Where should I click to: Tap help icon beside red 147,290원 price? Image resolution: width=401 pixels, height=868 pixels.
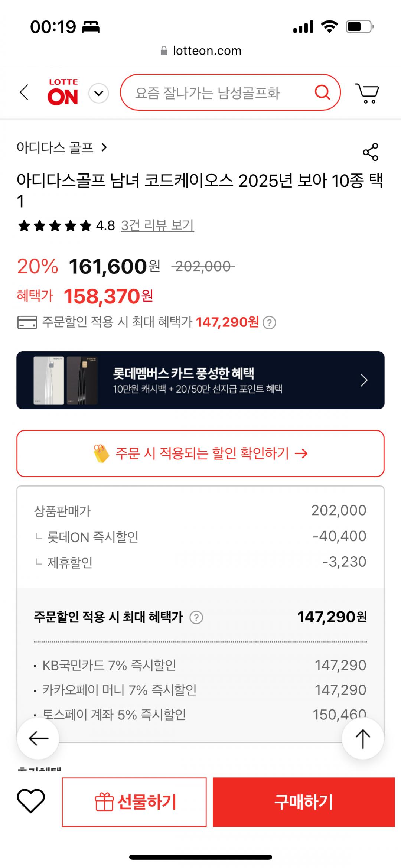click(269, 323)
